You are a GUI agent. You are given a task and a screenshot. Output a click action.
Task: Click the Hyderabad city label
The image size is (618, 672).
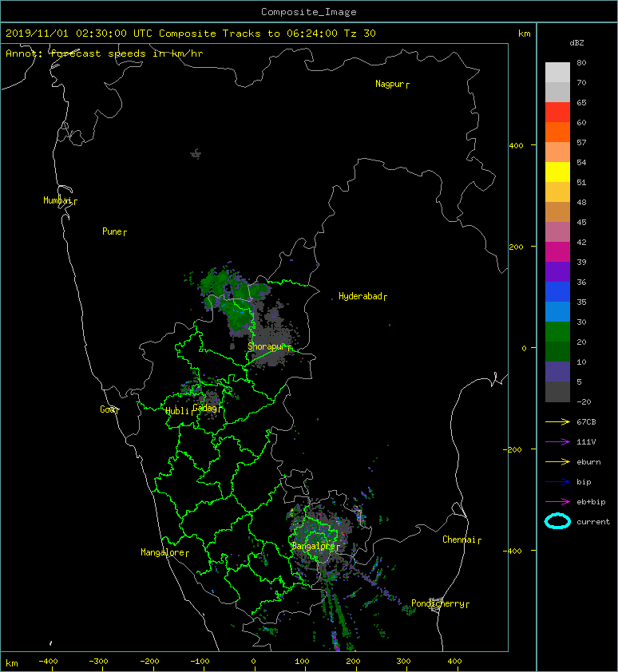tap(362, 297)
